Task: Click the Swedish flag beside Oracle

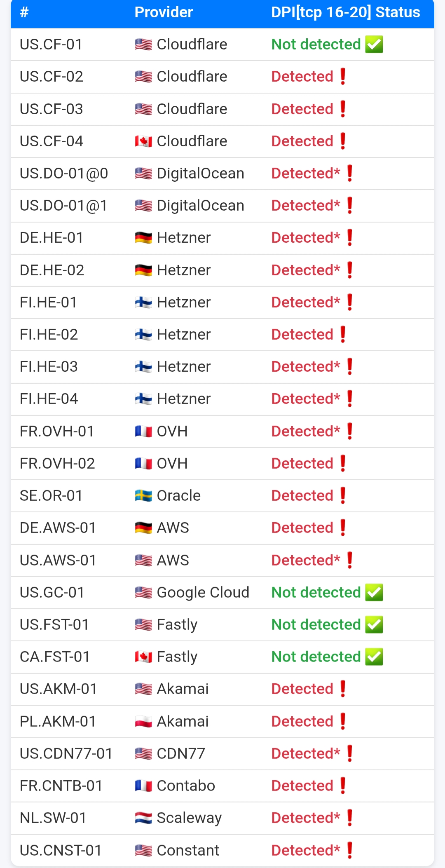Action: (143, 496)
